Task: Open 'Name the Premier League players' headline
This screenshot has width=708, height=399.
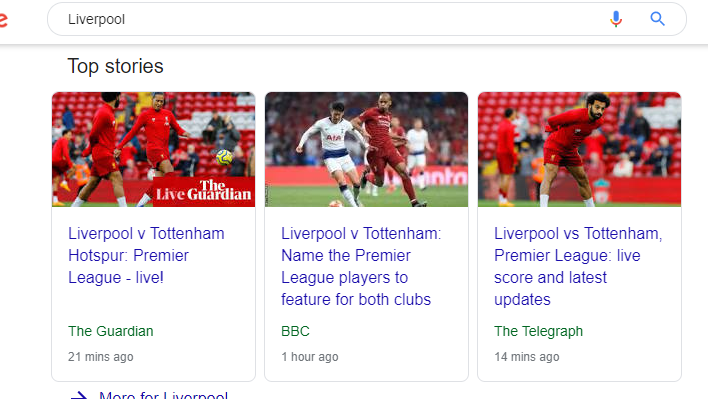Action: [361, 266]
